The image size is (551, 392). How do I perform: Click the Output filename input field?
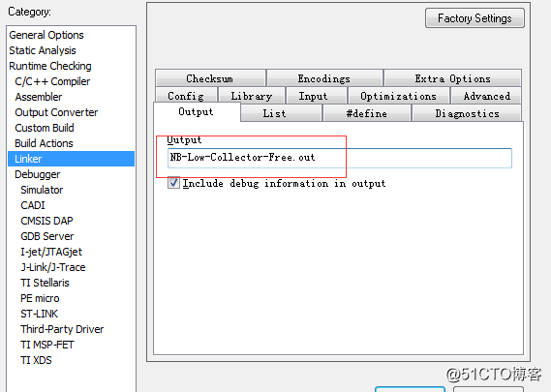coord(340,158)
